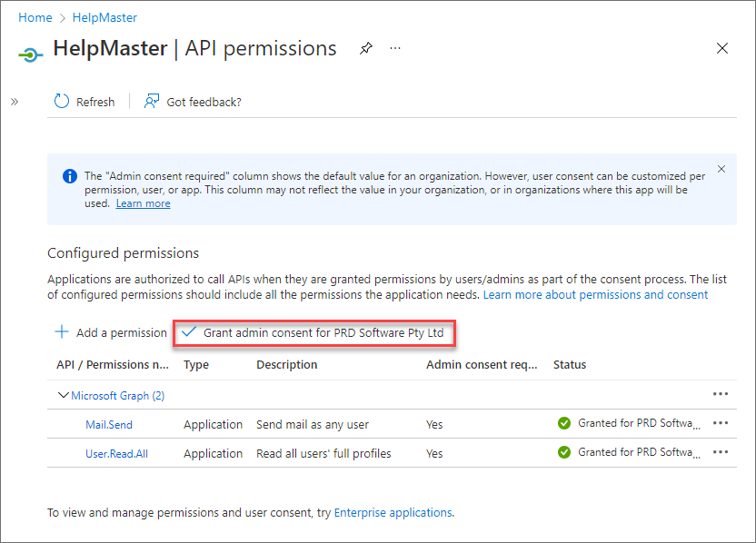Close the API permissions blade
Viewport: 756px width, 543px height.
click(x=721, y=48)
